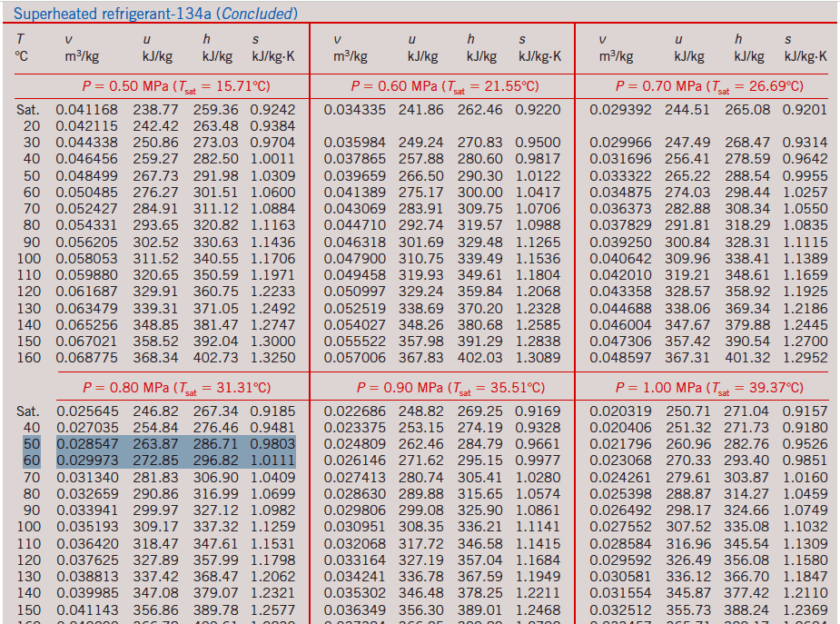
Task: Click highlighted entropy value 0.9803
Action: (x=272, y=444)
